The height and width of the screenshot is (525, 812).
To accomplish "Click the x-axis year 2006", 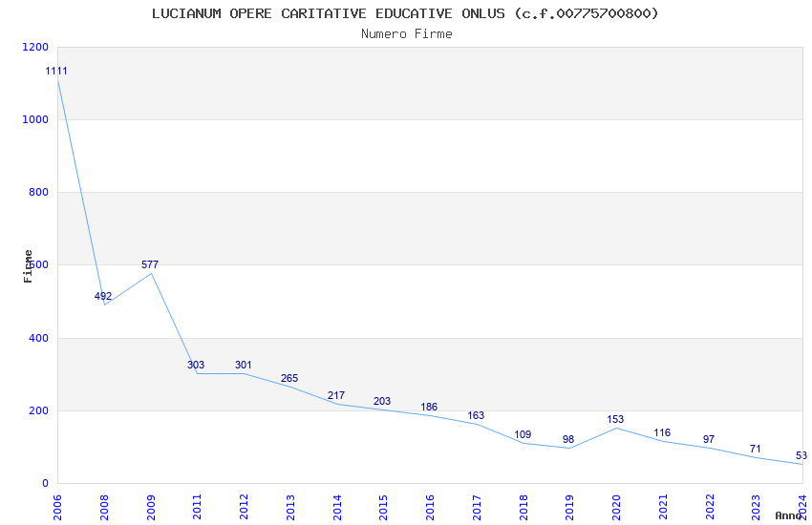I will 57,507.
